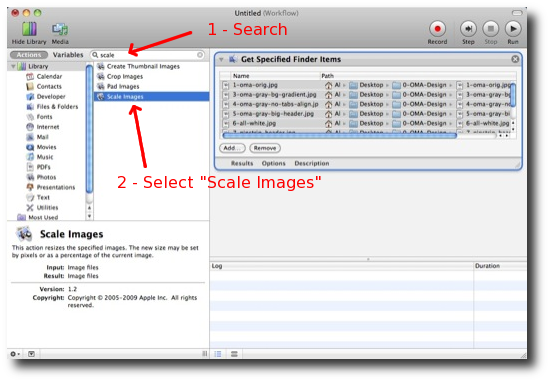Open the Media browser icon
550x382 pixels.
point(60,29)
